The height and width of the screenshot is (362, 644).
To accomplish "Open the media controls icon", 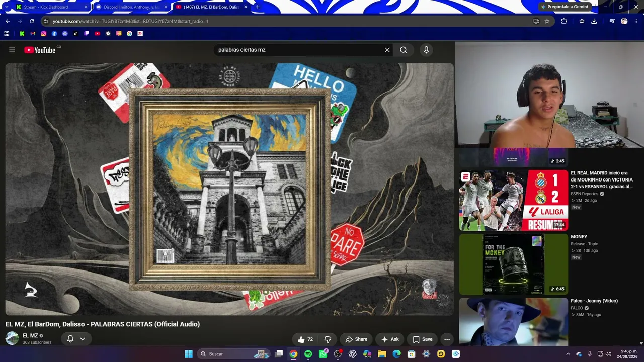I will coord(612,21).
